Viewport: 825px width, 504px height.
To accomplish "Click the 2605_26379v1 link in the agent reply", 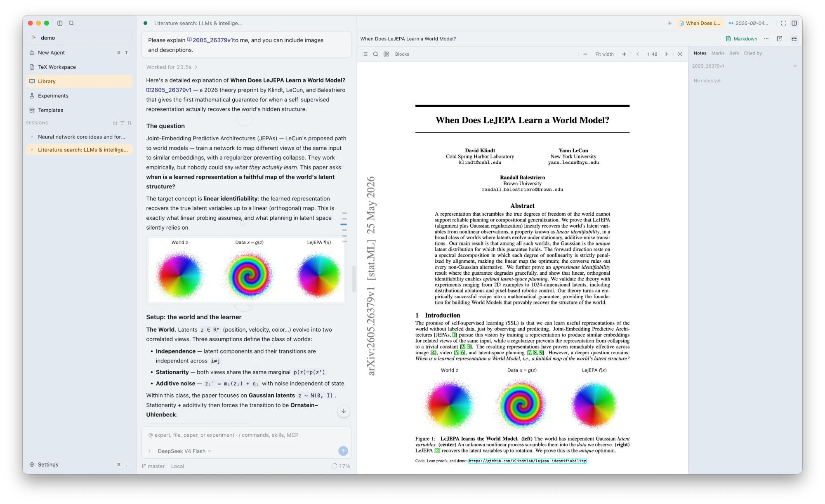I will [169, 90].
